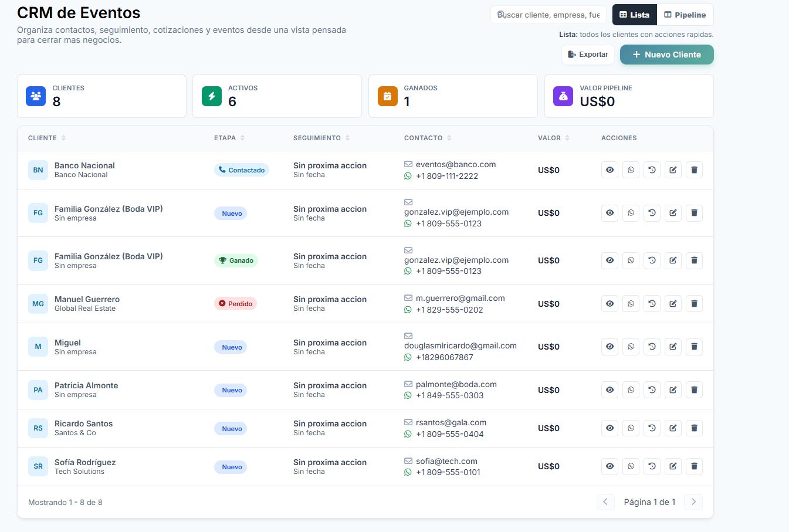This screenshot has width=789, height=532.
Task: Open WhatsApp action for Patricia Almonte
Action: (631, 390)
